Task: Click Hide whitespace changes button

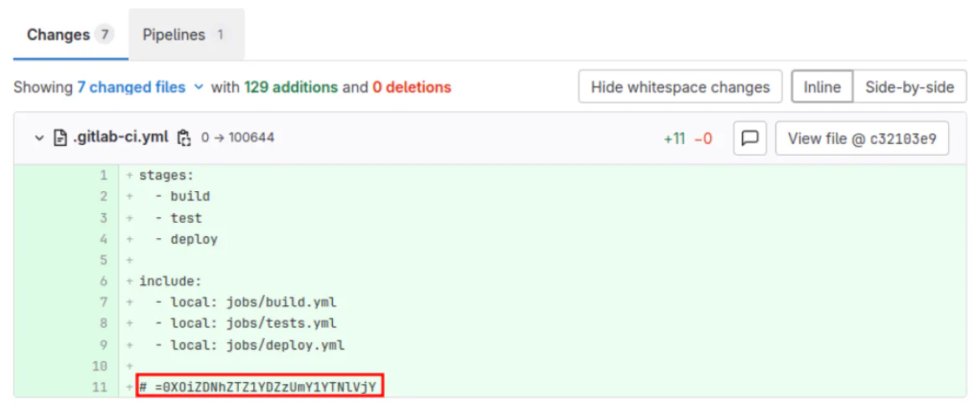Action: 680,87
